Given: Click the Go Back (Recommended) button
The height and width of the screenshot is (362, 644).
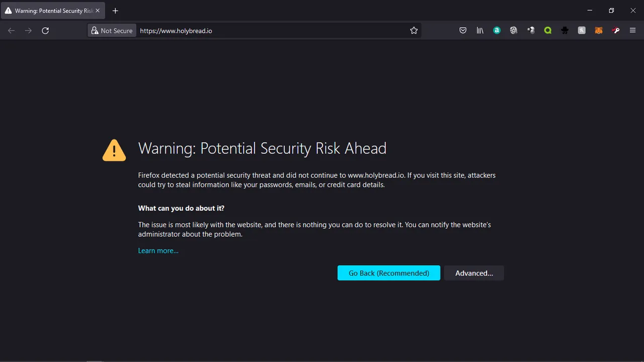Looking at the screenshot, I should coord(388,273).
